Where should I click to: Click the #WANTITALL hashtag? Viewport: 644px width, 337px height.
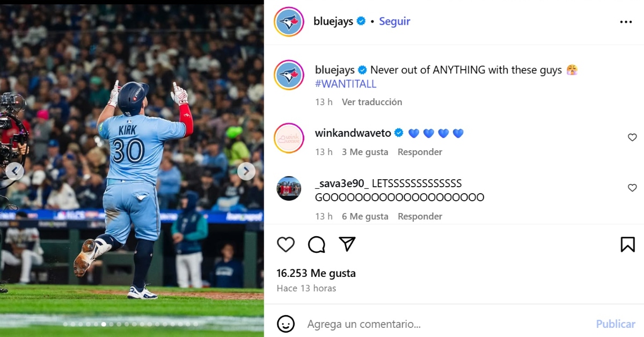346,84
